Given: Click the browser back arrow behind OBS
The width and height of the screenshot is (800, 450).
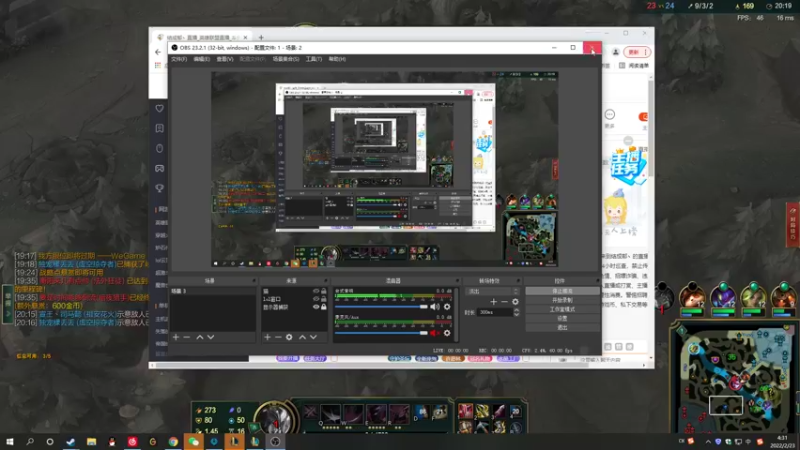Looking at the screenshot, I should pyautogui.click(x=158, y=52).
